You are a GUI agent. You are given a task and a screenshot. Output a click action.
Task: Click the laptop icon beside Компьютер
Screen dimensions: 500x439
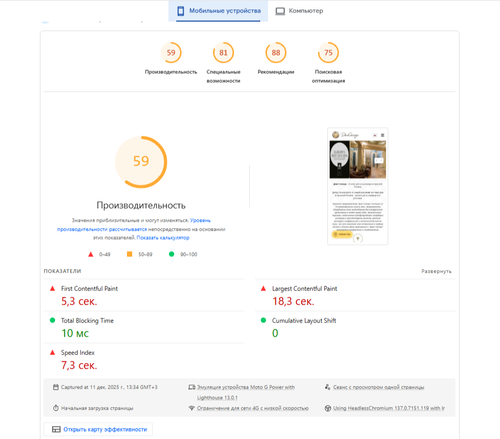point(280,11)
